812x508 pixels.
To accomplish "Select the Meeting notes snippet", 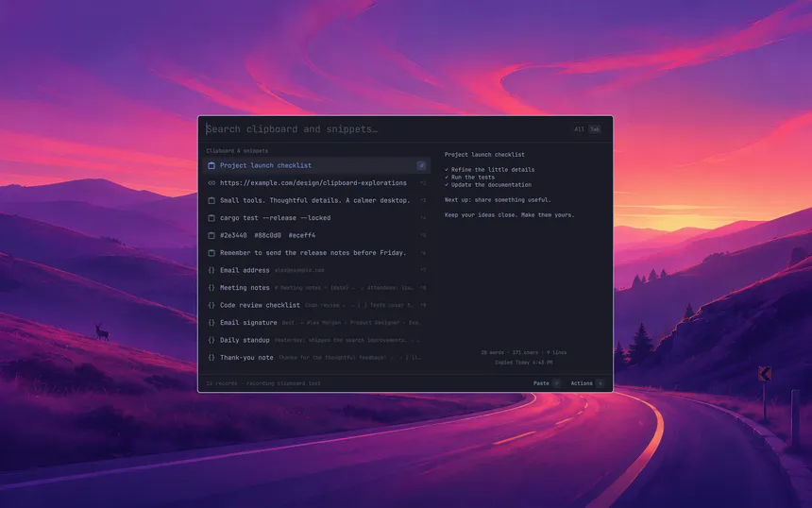I will (317, 288).
